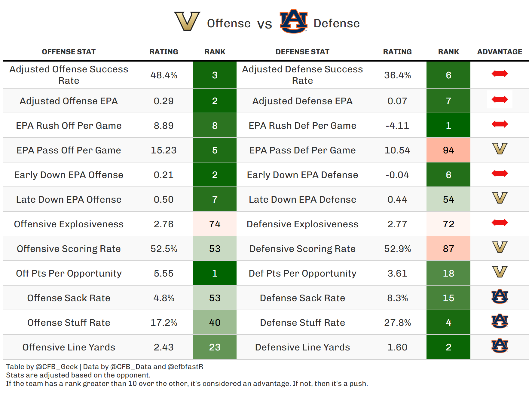
Task: Click the Auburn logo in the title
Action: tap(293, 21)
